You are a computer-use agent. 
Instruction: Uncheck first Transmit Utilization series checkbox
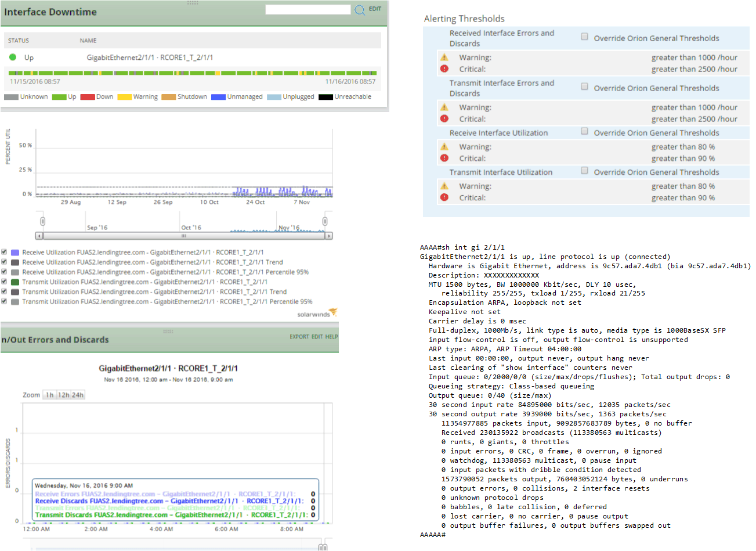(x=4, y=282)
